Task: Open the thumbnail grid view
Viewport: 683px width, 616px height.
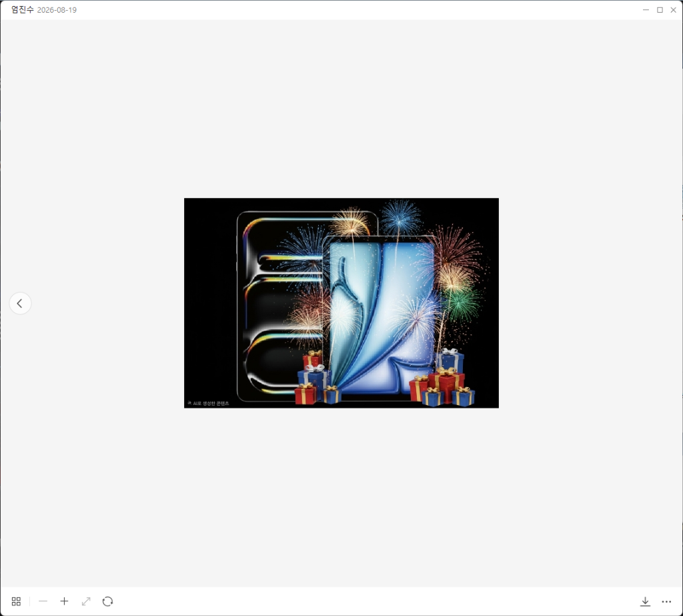Action: [x=16, y=601]
